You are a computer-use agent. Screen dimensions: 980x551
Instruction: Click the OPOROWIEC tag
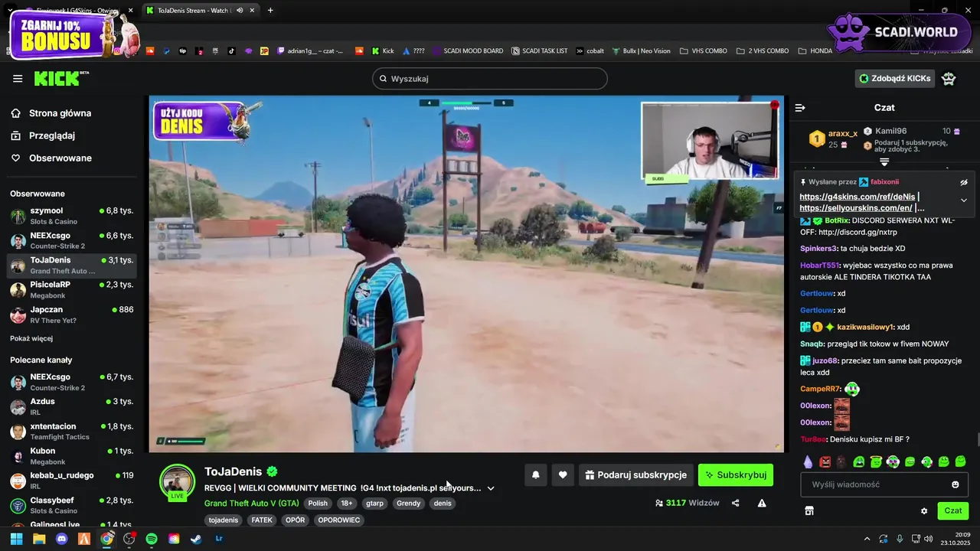[x=339, y=520]
